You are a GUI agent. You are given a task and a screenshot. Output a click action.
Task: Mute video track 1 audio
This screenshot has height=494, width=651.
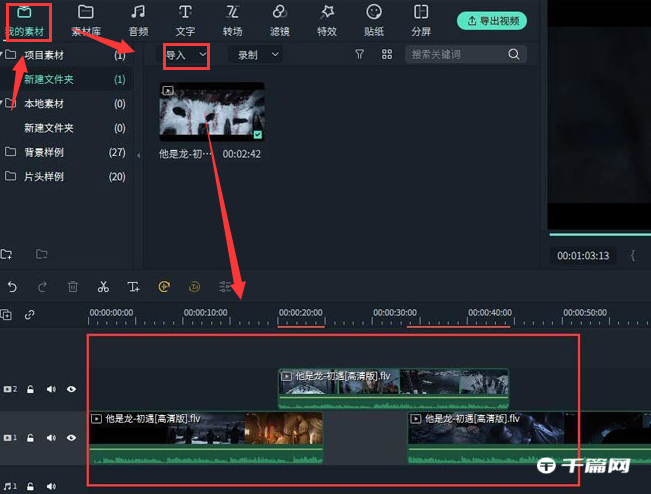point(51,438)
